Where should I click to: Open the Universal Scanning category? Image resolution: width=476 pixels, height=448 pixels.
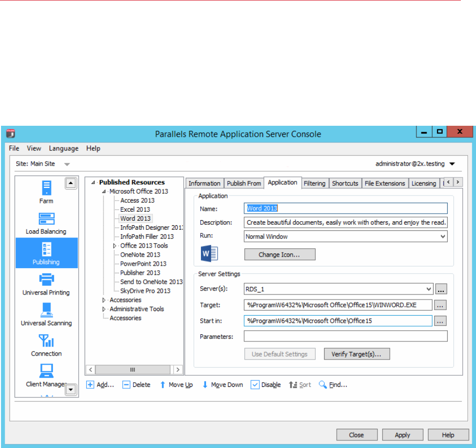tap(46, 314)
